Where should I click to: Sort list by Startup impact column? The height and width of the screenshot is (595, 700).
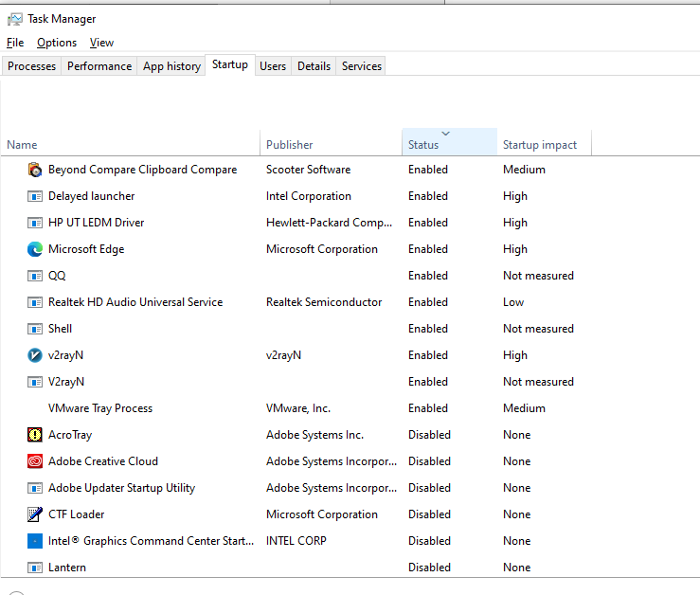[x=540, y=145]
